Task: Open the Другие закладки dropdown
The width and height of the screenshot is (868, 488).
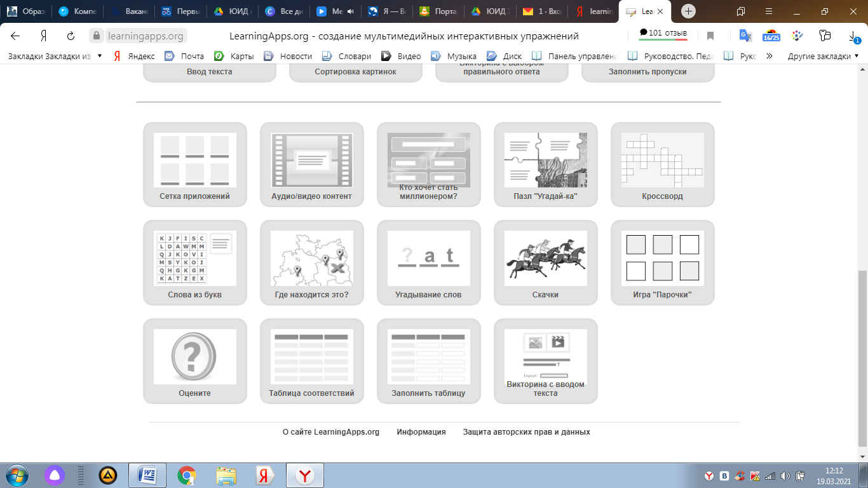Action: pos(823,56)
